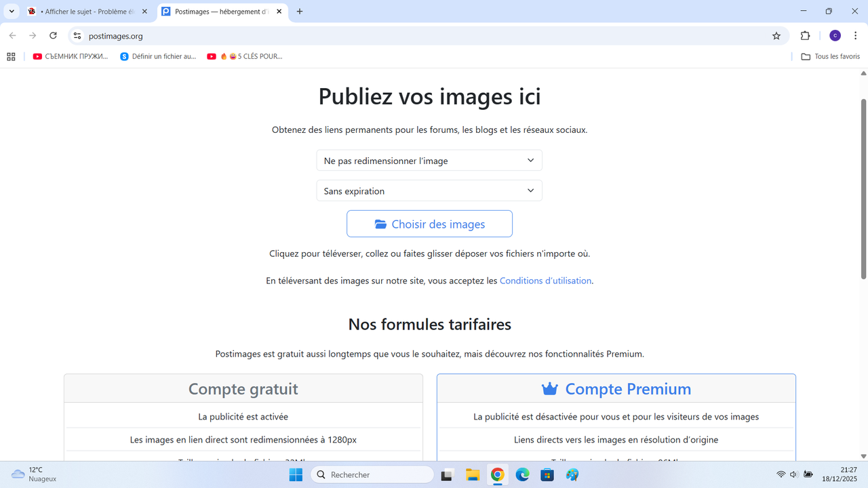Click the apps grid icon on bookmarks bar

pos(10,56)
